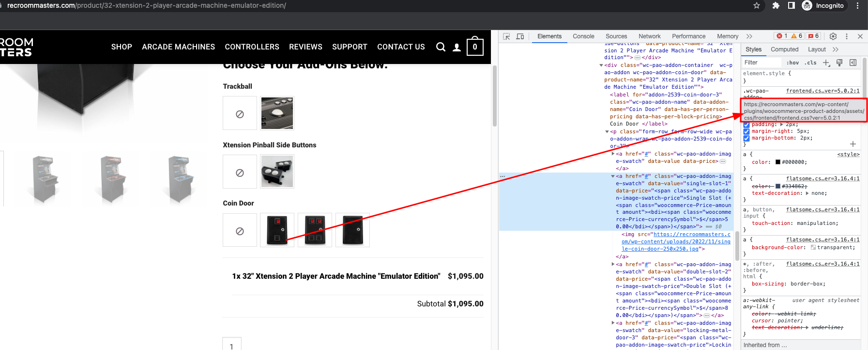Collapse the wc-pao-addon-container div node
The width and height of the screenshot is (868, 350).
[601, 65]
